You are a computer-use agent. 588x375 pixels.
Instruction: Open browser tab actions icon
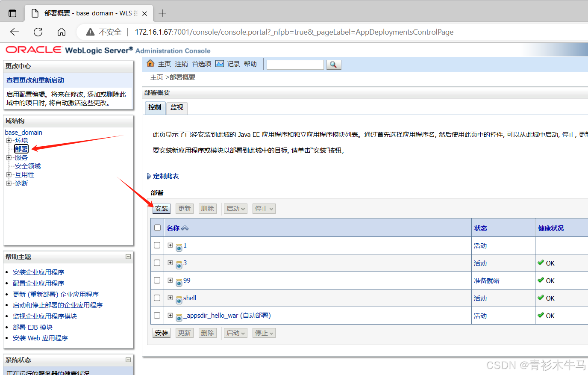[12, 13]
